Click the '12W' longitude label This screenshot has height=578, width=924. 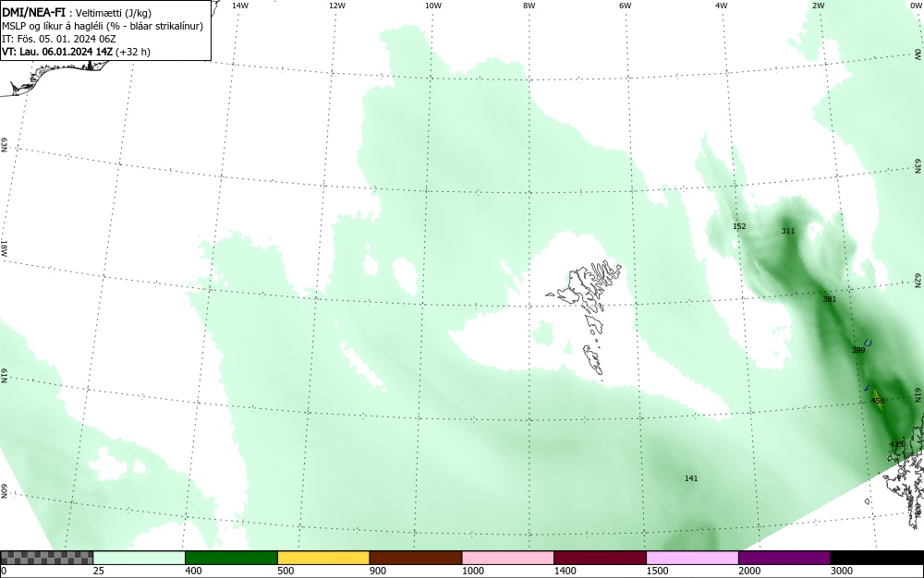click(x=337, y=6)
